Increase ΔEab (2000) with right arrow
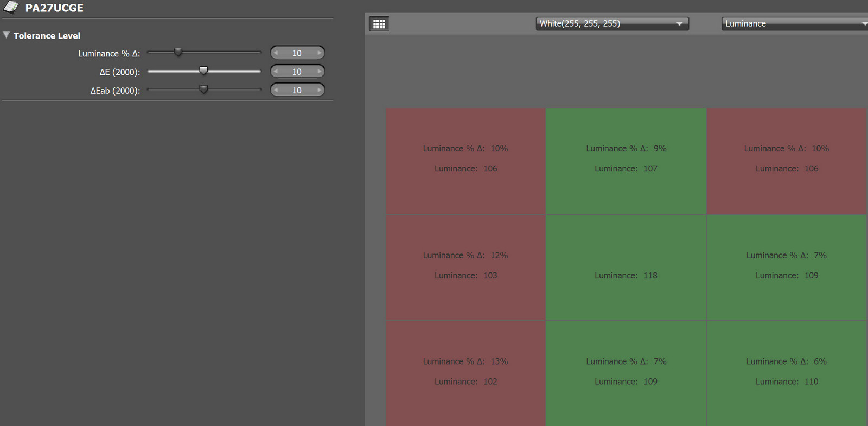The image size is (868, 426). [x=319, y=90]
